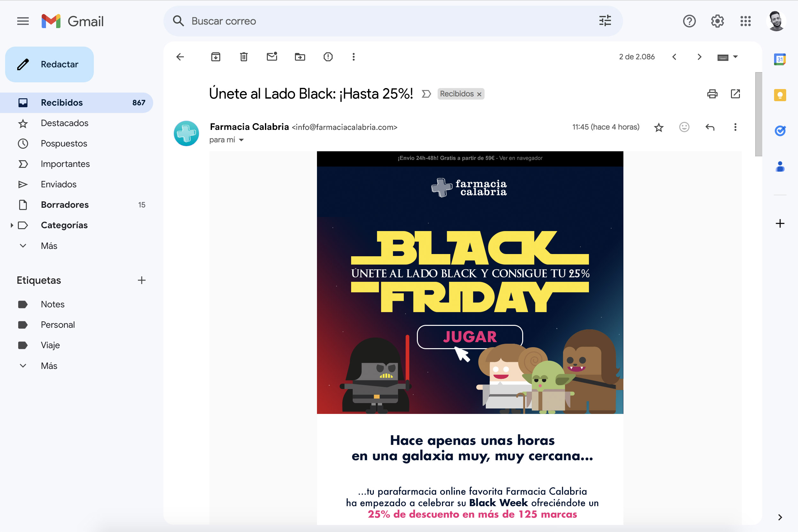Open the Viaje label
The image size is (798, 532).
point(76,345)
